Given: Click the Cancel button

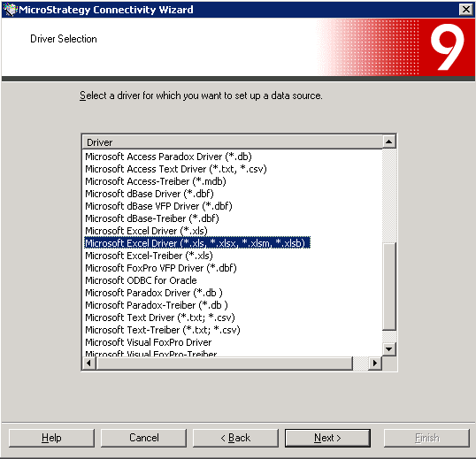Looking at the screenshot, I should click(143, 438).
